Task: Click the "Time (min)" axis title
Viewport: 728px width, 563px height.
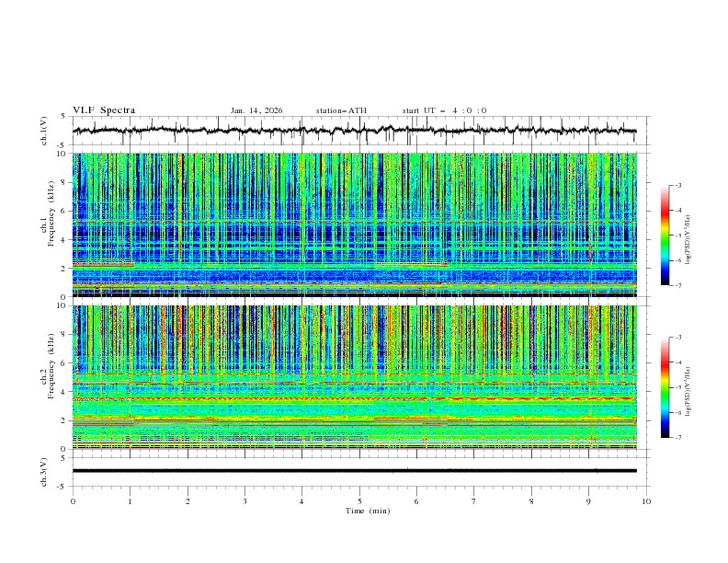Action: pos(368,511)
